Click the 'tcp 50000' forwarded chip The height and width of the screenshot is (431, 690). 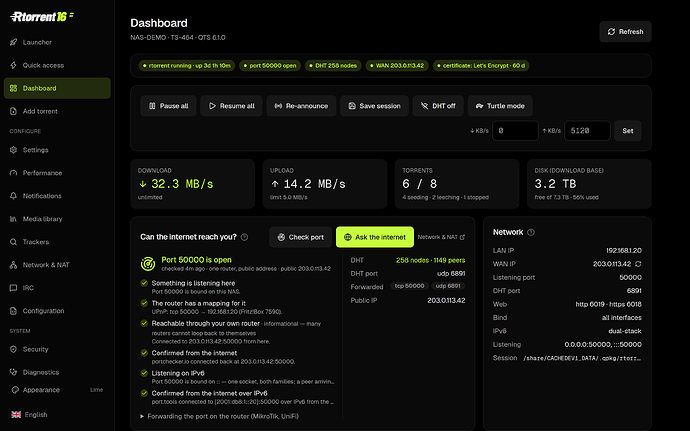click(409, 286)
